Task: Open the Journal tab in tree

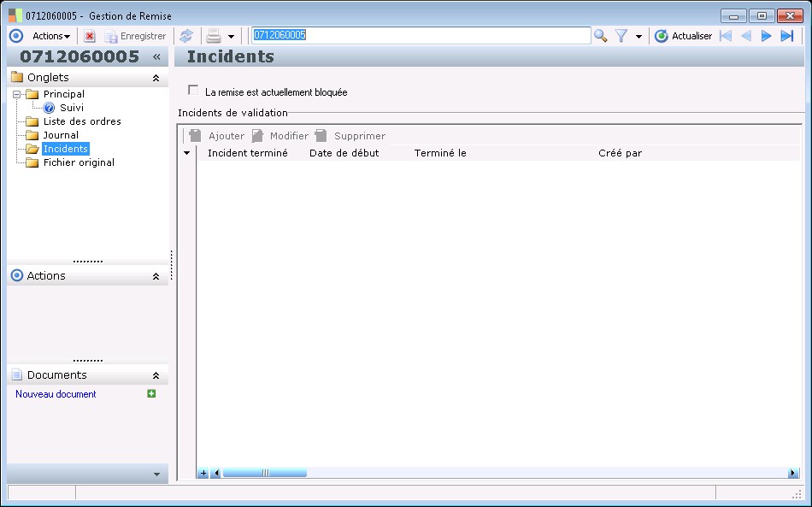Action: coord(61,135)
